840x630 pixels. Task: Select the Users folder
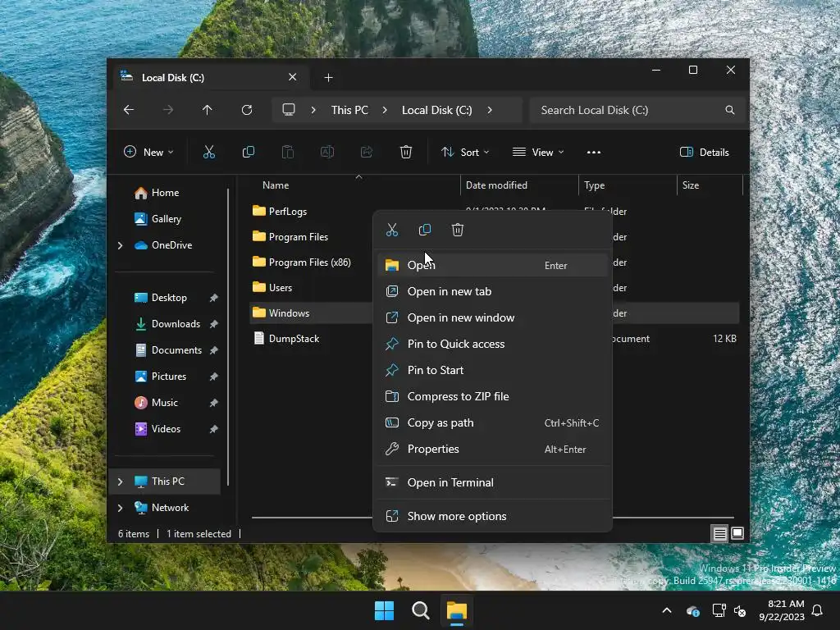[x=281, y=288]
